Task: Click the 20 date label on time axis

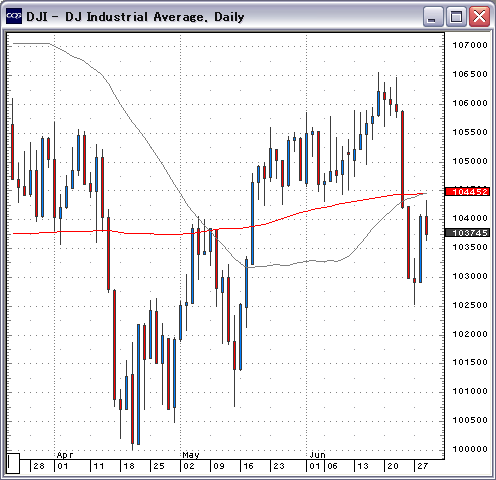Action: pos(393,466)
